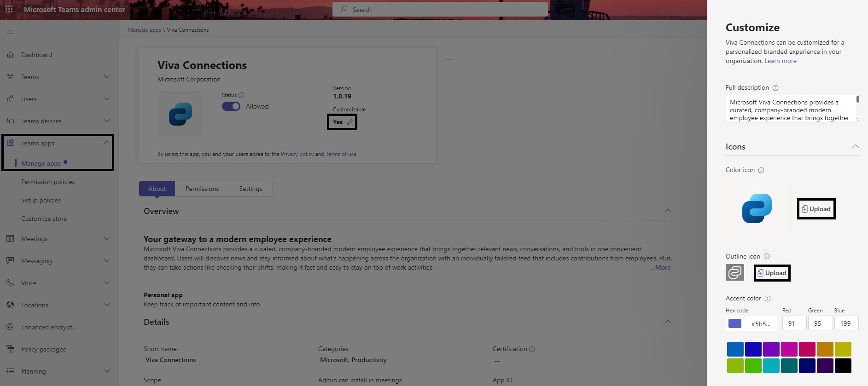Click the Voice phone icon
The image size is (868, 386).
click(x=10, y=282)
